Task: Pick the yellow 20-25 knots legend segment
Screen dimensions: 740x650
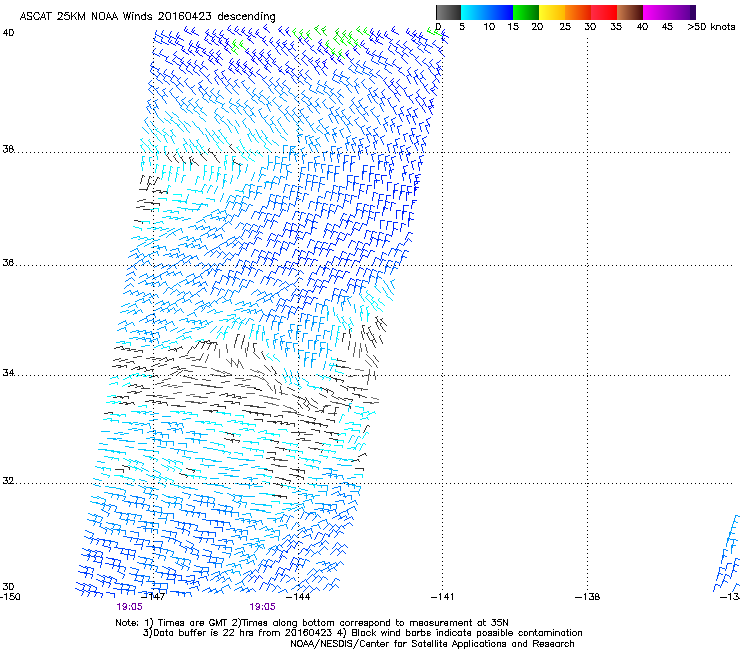Action: point(552,12)
